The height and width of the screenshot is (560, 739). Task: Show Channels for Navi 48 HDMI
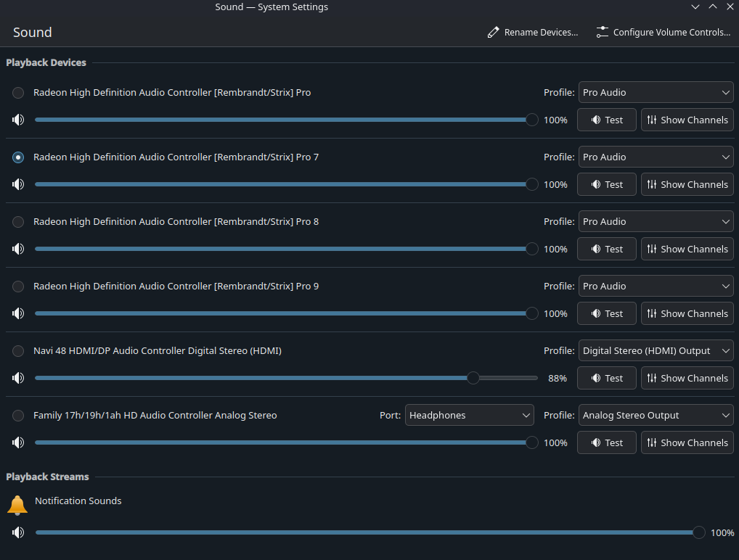coord(687,378)
